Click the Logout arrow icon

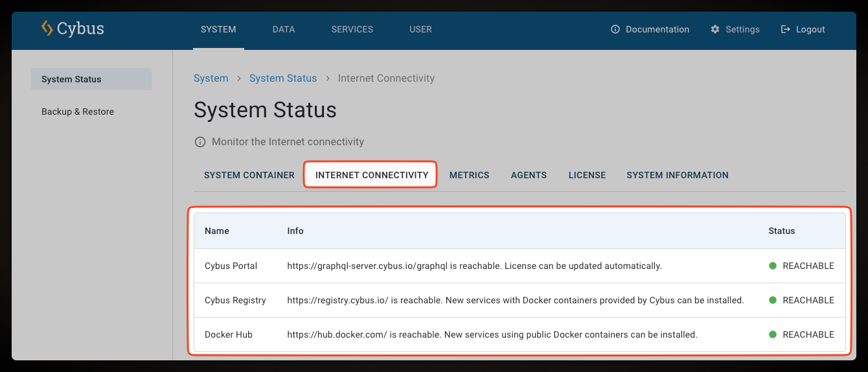(x=786, y=29)
